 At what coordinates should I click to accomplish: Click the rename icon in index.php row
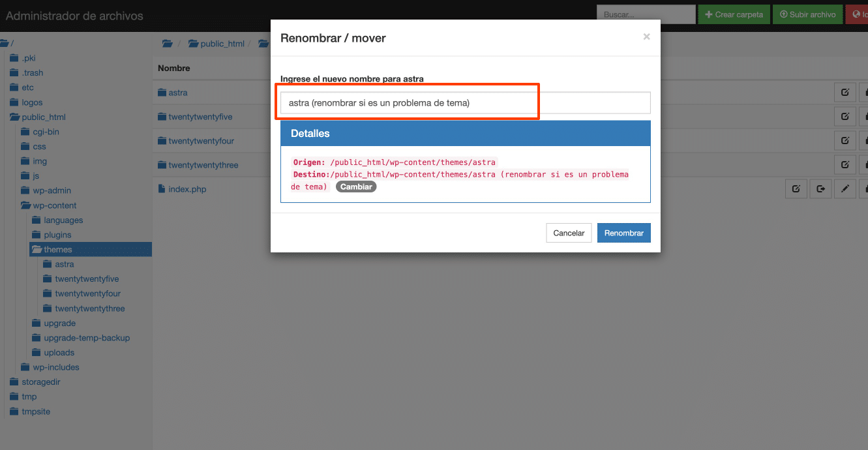tap(796, 189)
